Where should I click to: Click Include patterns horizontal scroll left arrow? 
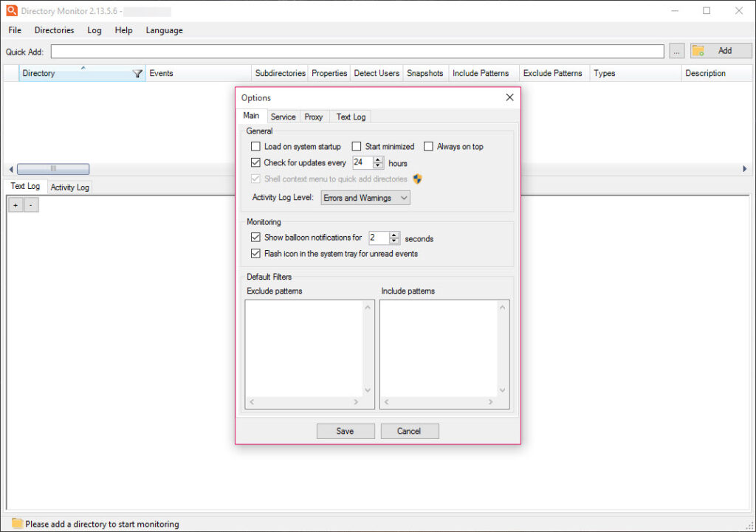tap(386, 402)
